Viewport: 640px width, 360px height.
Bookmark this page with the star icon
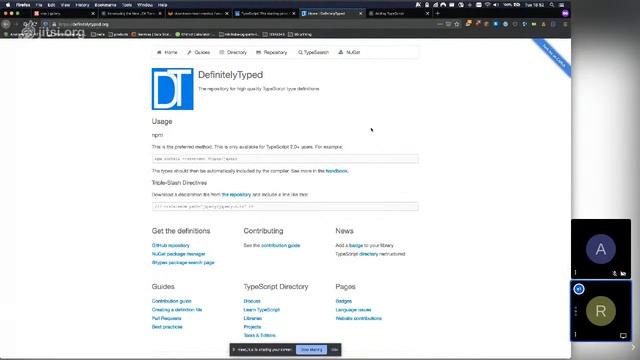457,24
